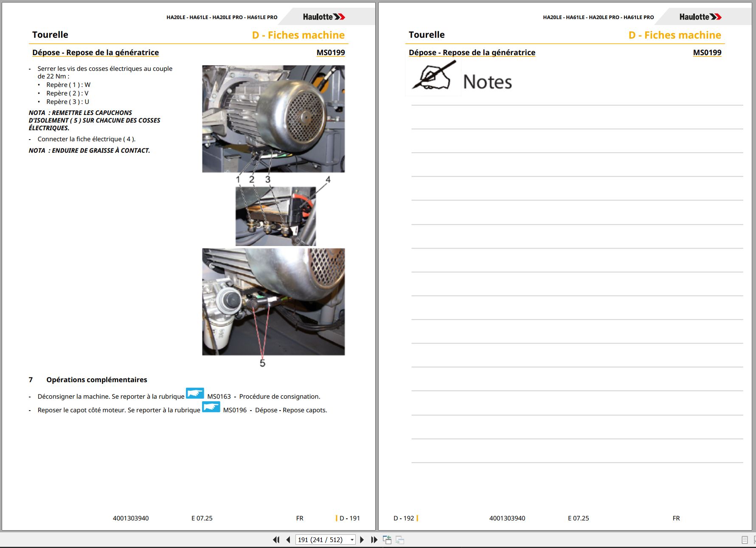756x548 pixels.
Task: Click the 'Tourelle' title on the right page
Action: tap(427, 35)
